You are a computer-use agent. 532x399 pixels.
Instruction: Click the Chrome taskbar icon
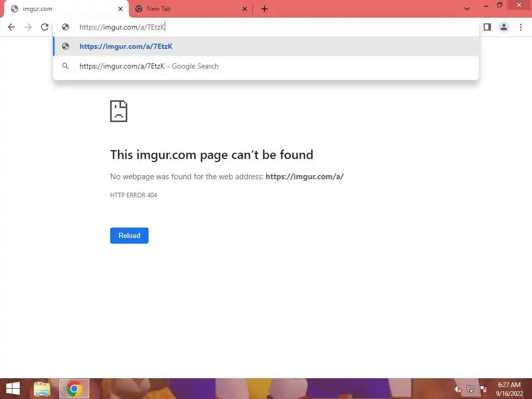74,389
